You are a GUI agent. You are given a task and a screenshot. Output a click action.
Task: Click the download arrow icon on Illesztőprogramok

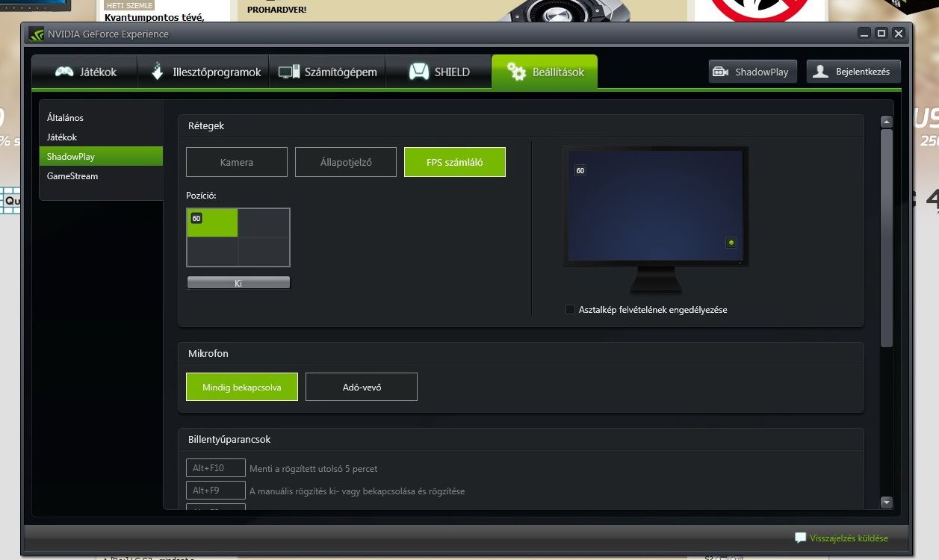(158, 72)
